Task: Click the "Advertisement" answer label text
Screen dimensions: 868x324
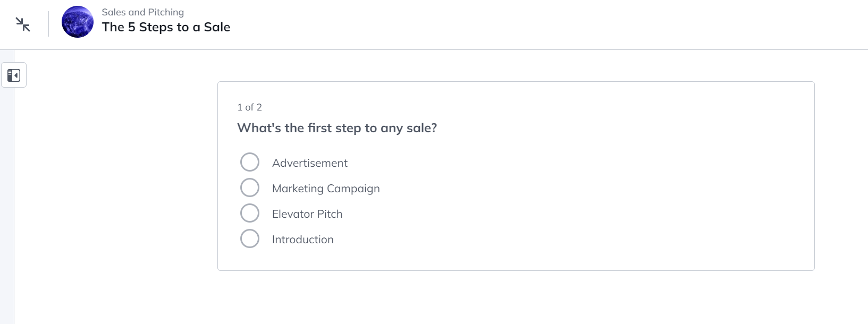Action: click(x=309, y=163)
